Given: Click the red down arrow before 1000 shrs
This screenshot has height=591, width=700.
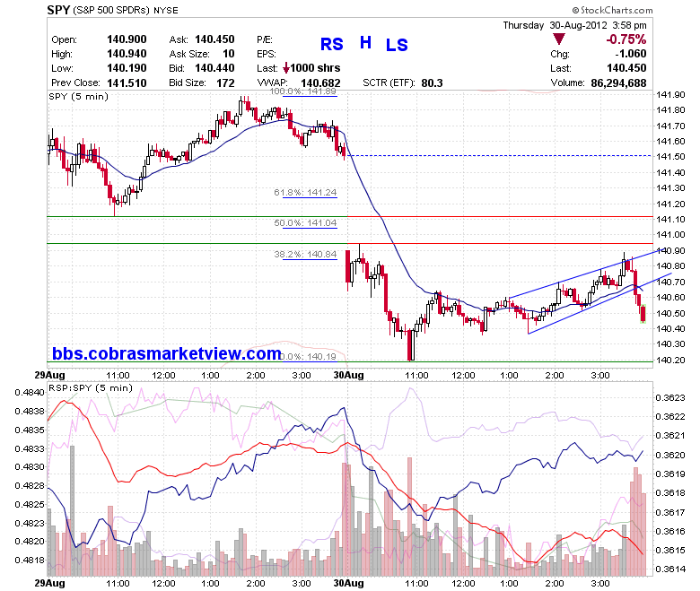Looking at the screenshot, I should [286, 68].
